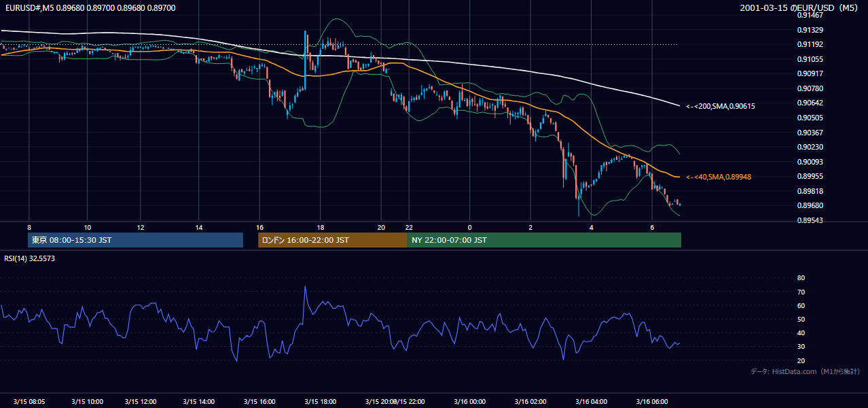This screenshot has height=408, width=868.
Task: Click the 東京 08:00-15:30 JST session bar
Action: pos(136,240)
